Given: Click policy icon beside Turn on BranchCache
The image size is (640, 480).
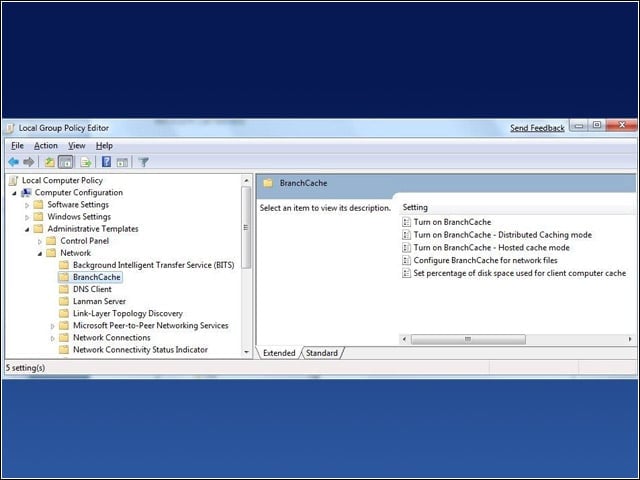Looking at the screenshot, I should coord(406,222).
